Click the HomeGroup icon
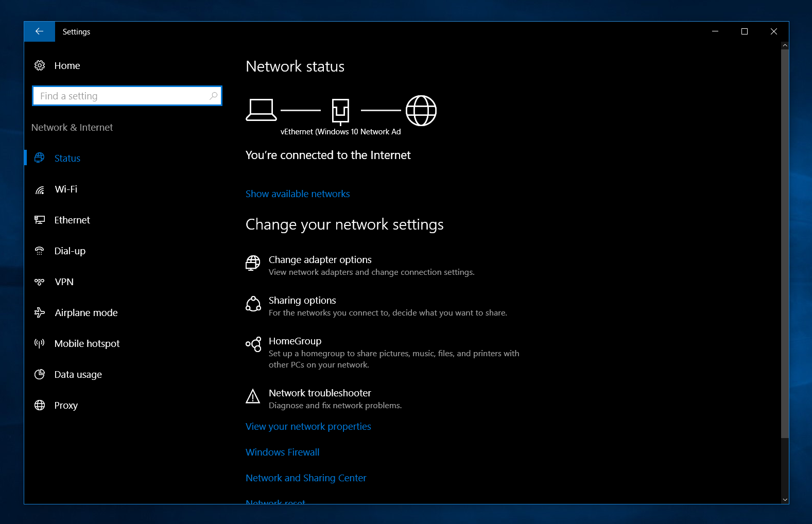Image resolution: width=812 pixels, height=524 pixels. pyautogui.click(x=253, y=344)
